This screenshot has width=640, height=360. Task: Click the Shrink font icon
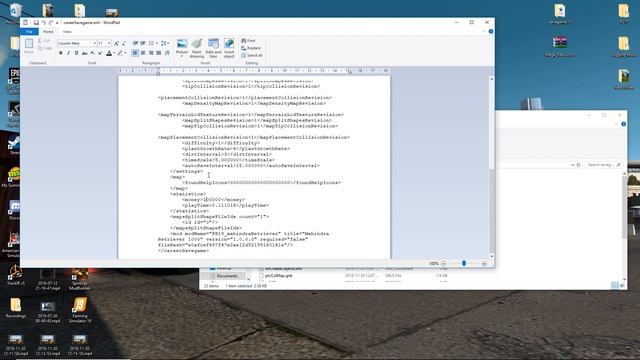point(124,43)
